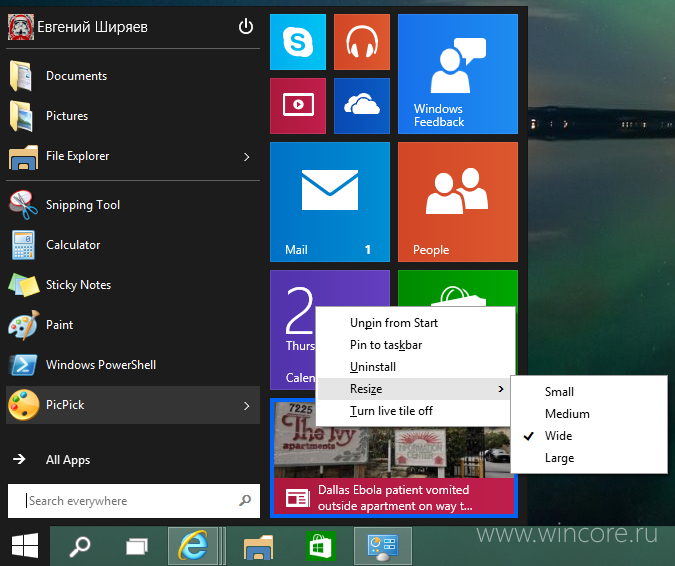Open the OneDrive cloud tile

tap(362, 106)
